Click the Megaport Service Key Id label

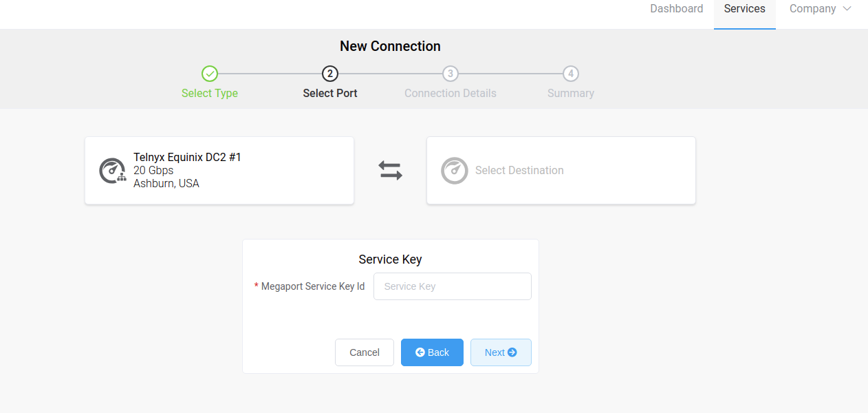coord(313,286)
